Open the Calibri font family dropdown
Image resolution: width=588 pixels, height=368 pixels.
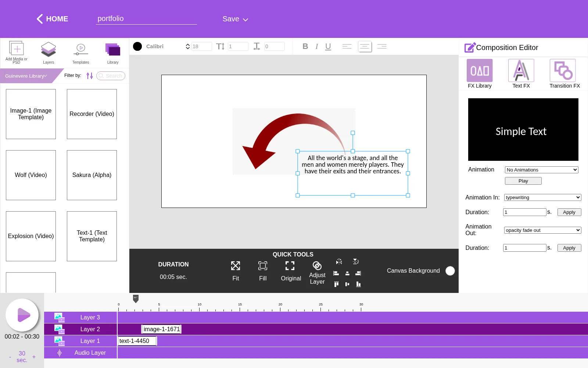168,46
